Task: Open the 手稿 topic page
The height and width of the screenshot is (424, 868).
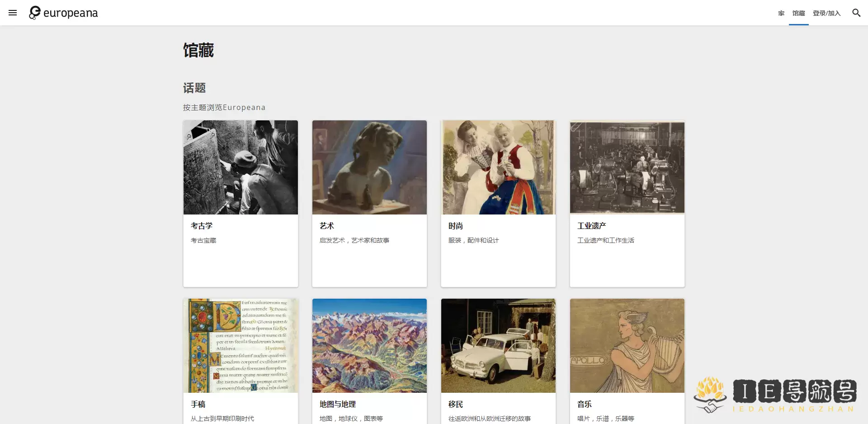Action: [x=198, y=404]
